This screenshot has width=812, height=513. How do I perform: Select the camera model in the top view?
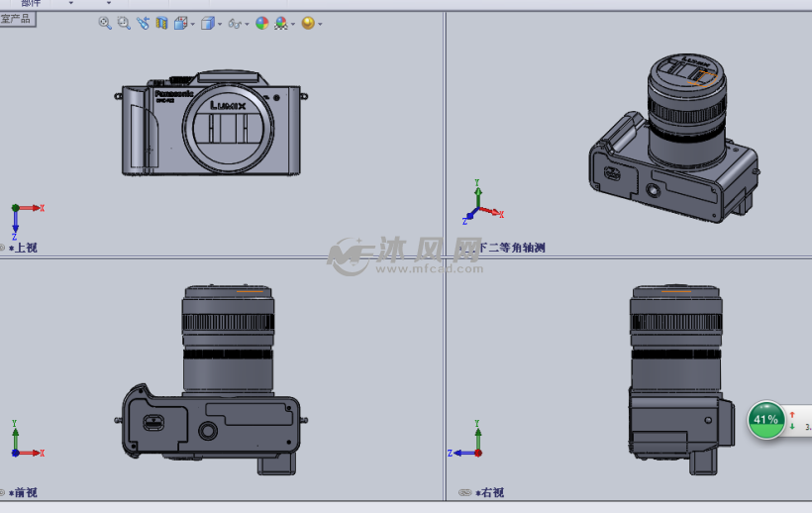click(211, 123)
